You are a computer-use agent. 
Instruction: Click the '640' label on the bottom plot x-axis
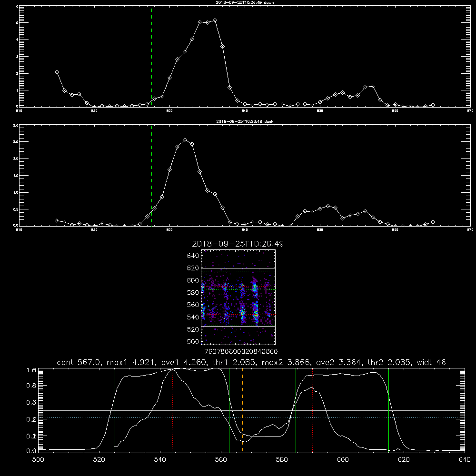[465, 460]
